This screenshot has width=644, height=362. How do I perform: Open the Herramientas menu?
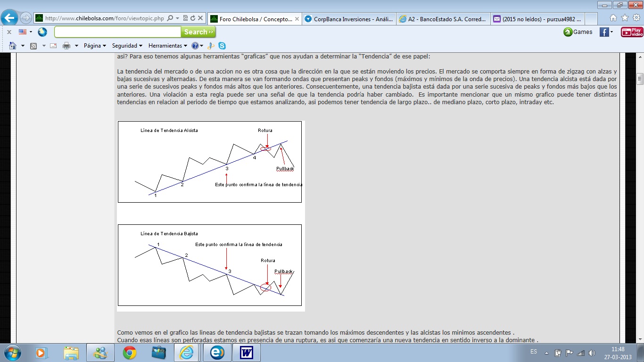coord(168,46)
